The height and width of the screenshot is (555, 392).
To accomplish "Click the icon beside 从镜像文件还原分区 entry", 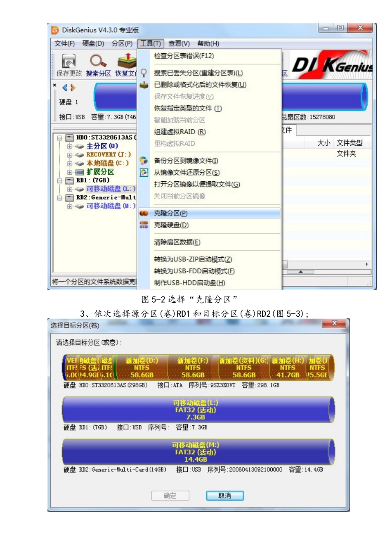I will tap(144, 173).
